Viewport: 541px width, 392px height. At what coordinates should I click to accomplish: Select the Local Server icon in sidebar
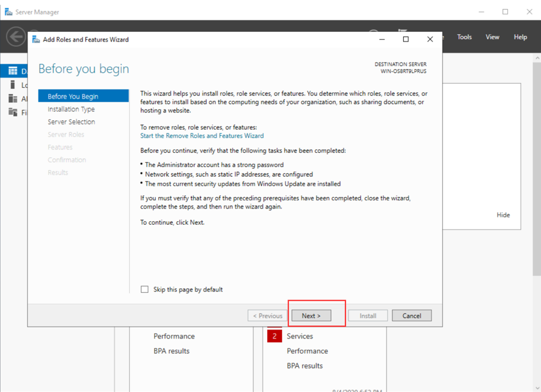coord(13,85)
